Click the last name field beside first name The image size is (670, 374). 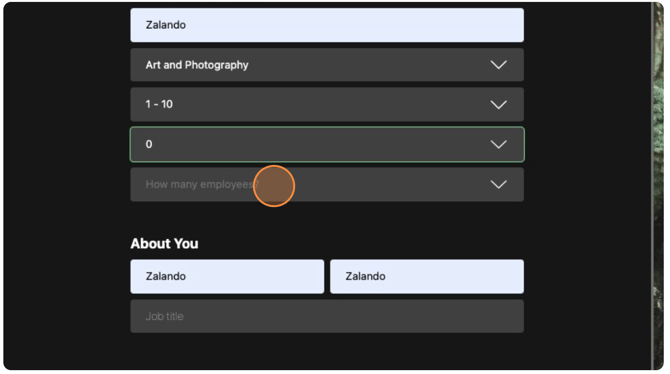pyautogui.click(x=427, y=277)
